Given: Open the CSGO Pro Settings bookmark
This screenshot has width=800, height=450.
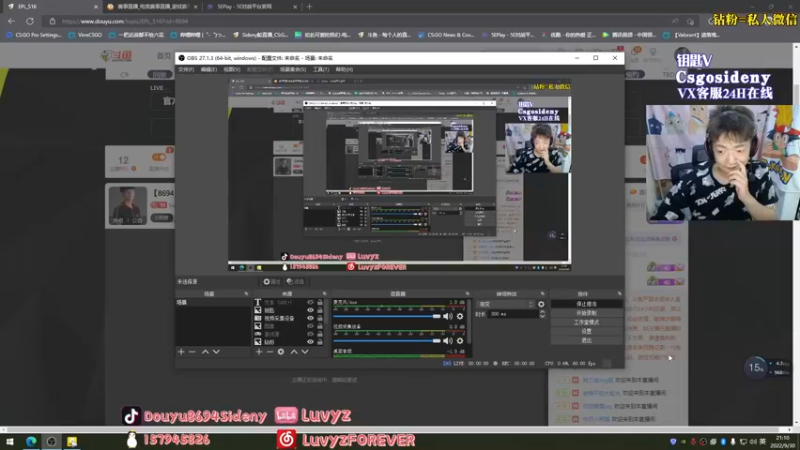Looking at the screenshot, I should (x=33, y=35).
